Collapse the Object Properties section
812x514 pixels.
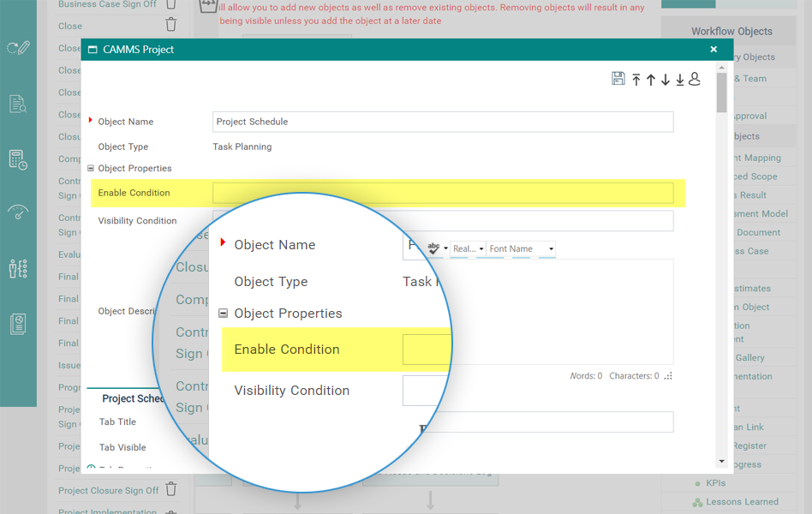click(x=91, y=169)
